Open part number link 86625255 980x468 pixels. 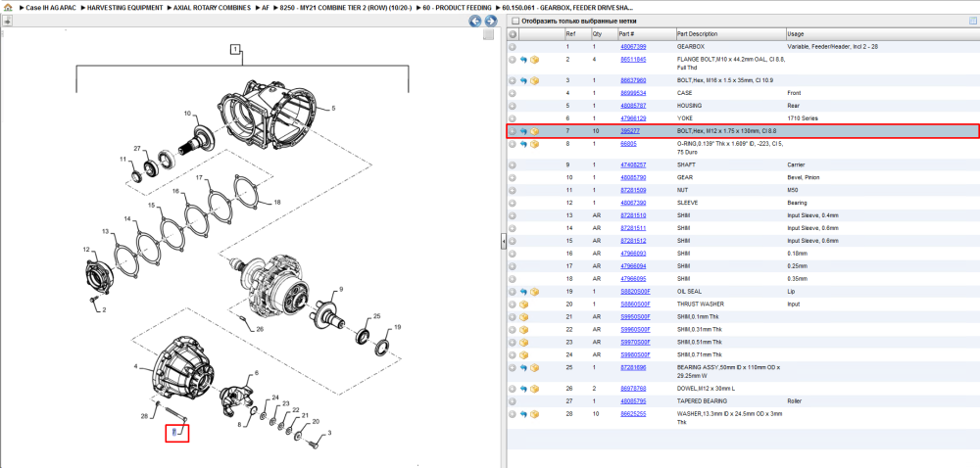point(633,414)
